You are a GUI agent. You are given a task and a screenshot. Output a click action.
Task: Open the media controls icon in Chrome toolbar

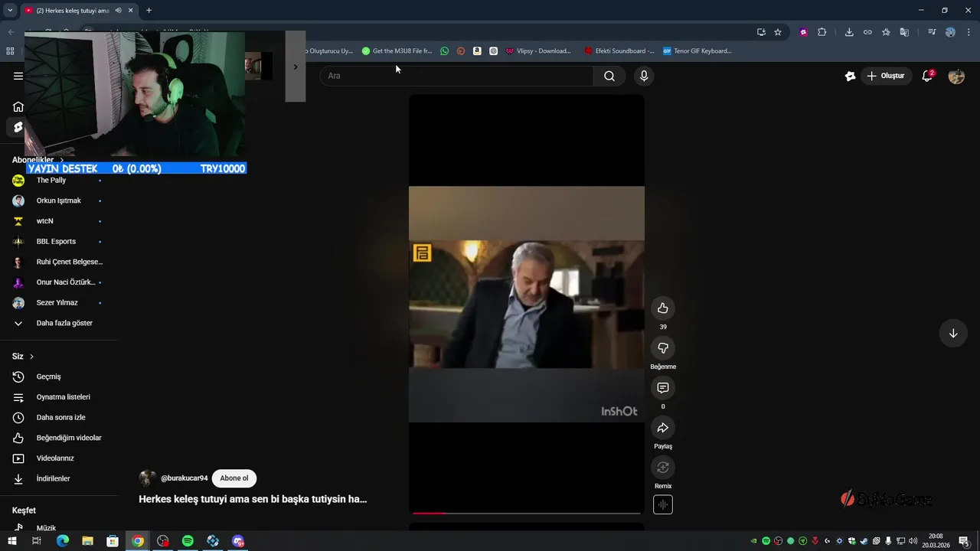[932, 32]
